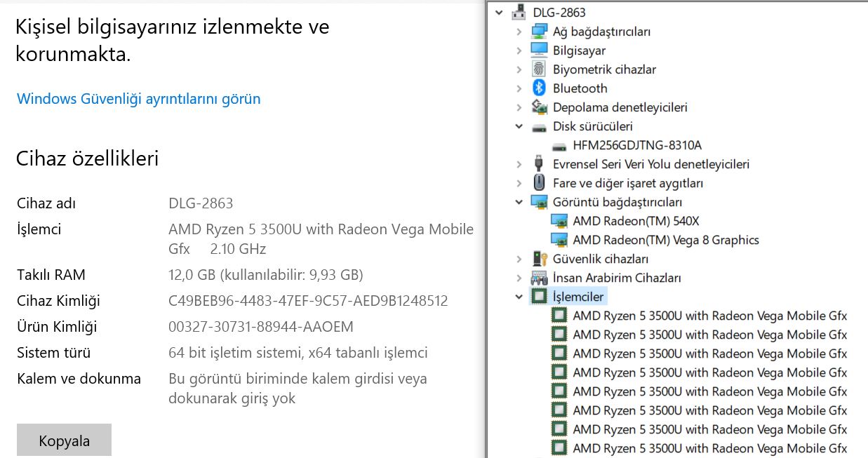868x458 pixels.
Task: Click the Takılı RAM label
Action: (x=51, y=275)
